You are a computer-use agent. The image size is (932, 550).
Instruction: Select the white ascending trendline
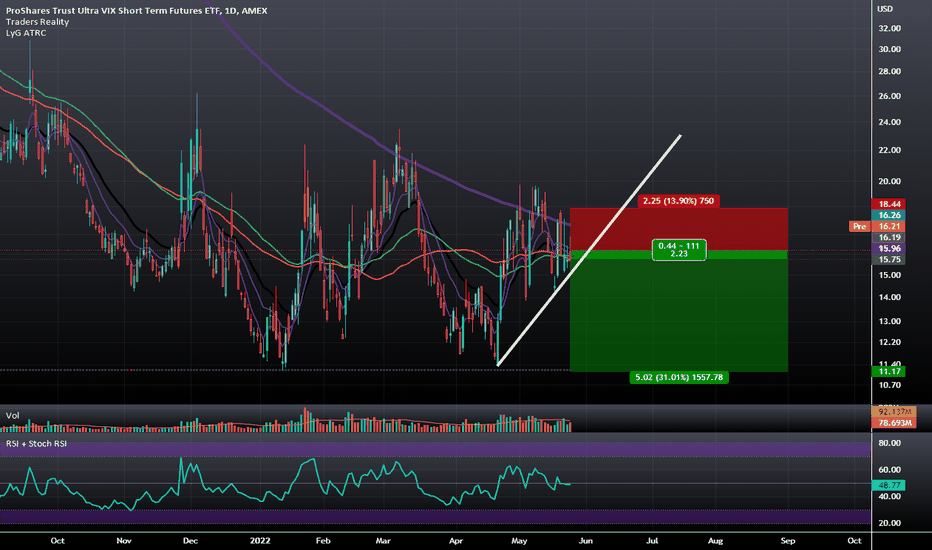pos(589,250)
